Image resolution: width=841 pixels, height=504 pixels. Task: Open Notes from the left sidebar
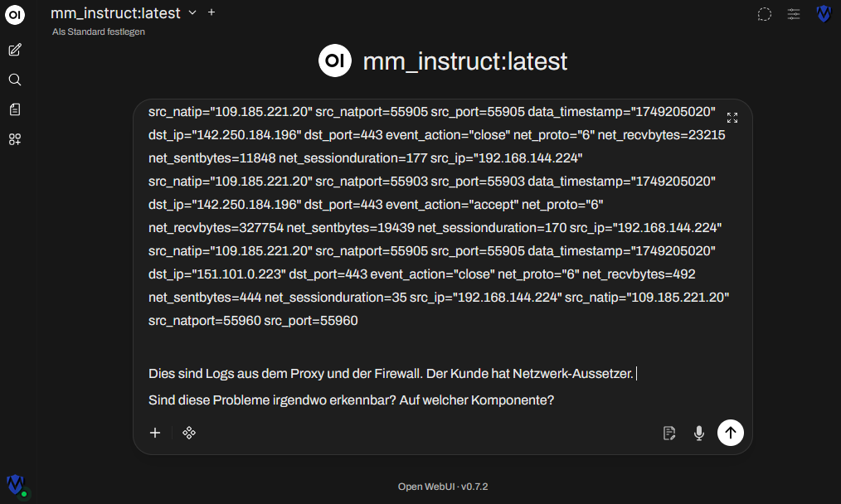15,109
